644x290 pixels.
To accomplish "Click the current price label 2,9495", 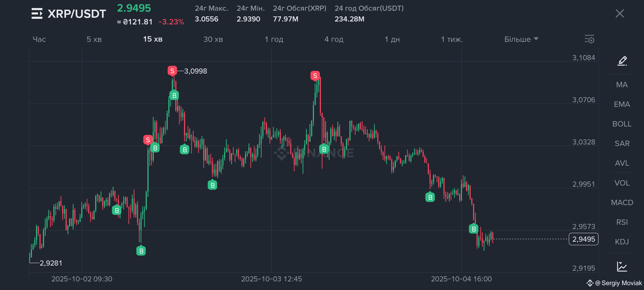I will pos(584,239).
